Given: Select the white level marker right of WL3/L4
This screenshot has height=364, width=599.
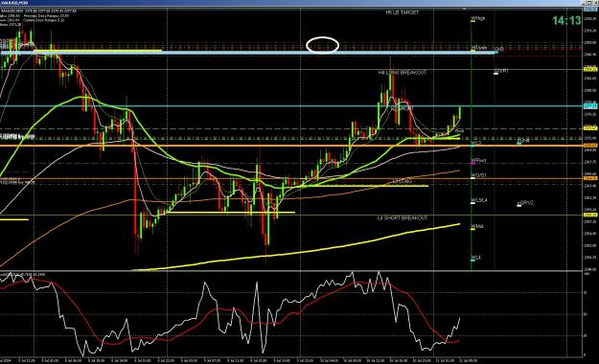Looking at the screenshot, I should tap(518, 206).
